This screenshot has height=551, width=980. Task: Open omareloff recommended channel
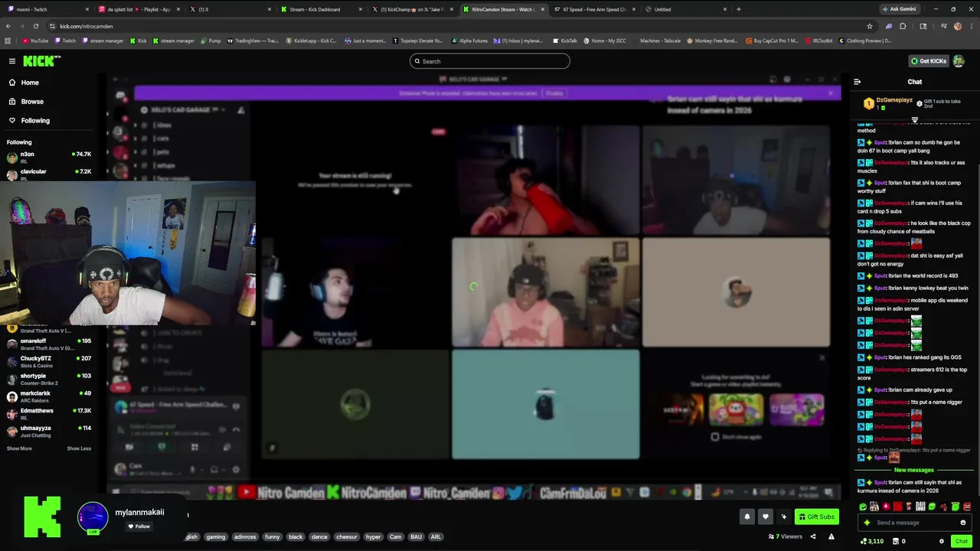point(49,344)
